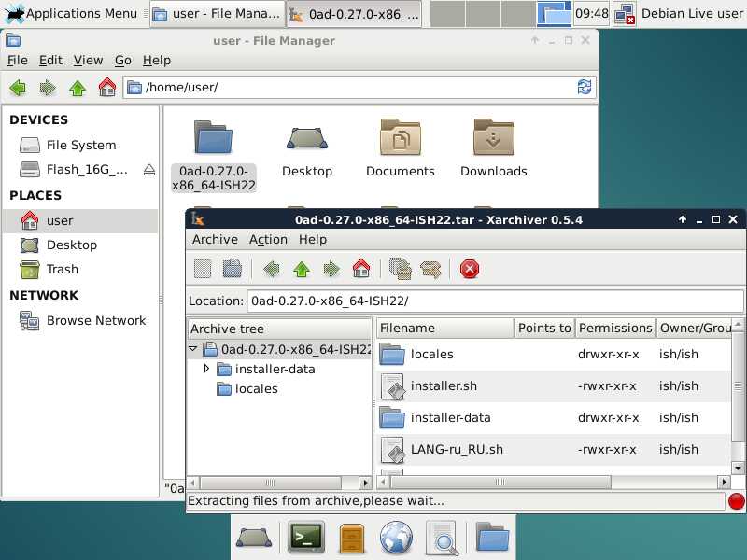Image resolution: width=747 pixels, height=560 pixels.
Task: Click the file list scroll-down arrow
Action: [x=738, y=469]
